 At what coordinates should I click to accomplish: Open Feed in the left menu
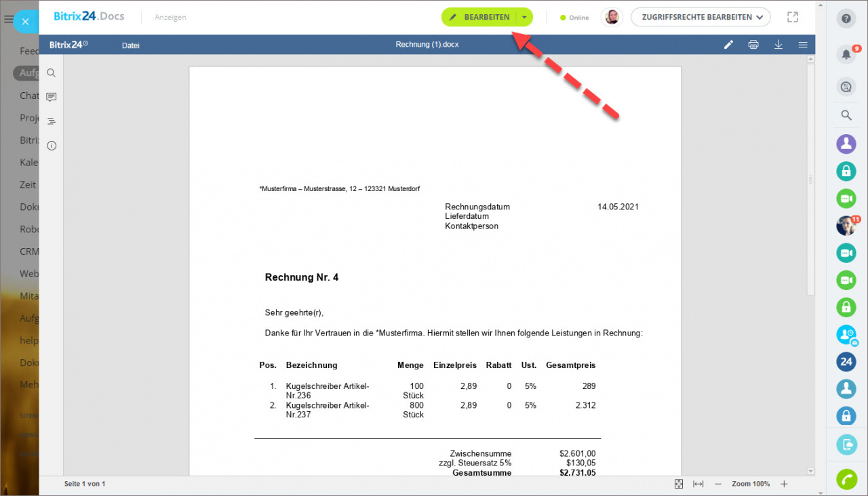pos(29,51)
